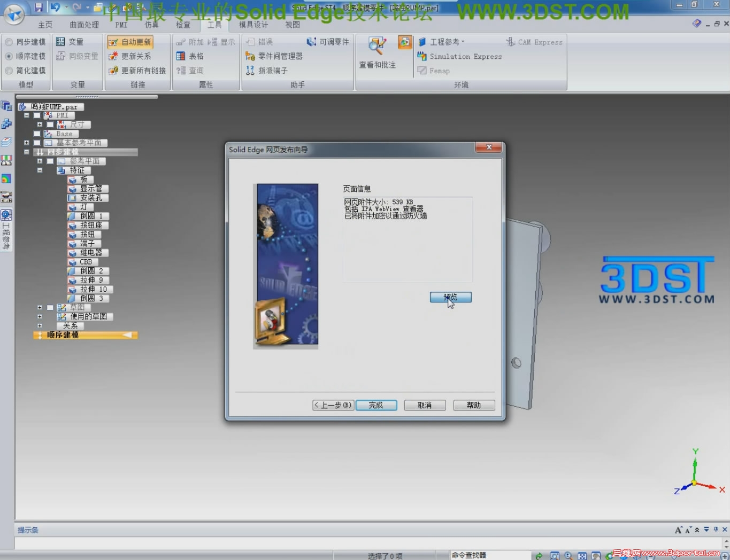The height and width of the screenshot is (560, 730).
Task: Switch to the 主页 ribbon tab
Action: [45, 25]
